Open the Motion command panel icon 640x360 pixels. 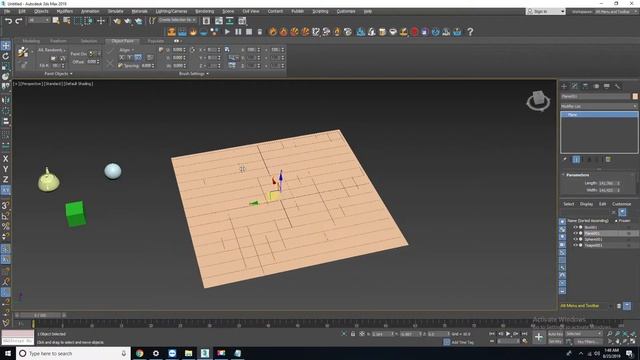pyautogui.click(x=596, y=86)
